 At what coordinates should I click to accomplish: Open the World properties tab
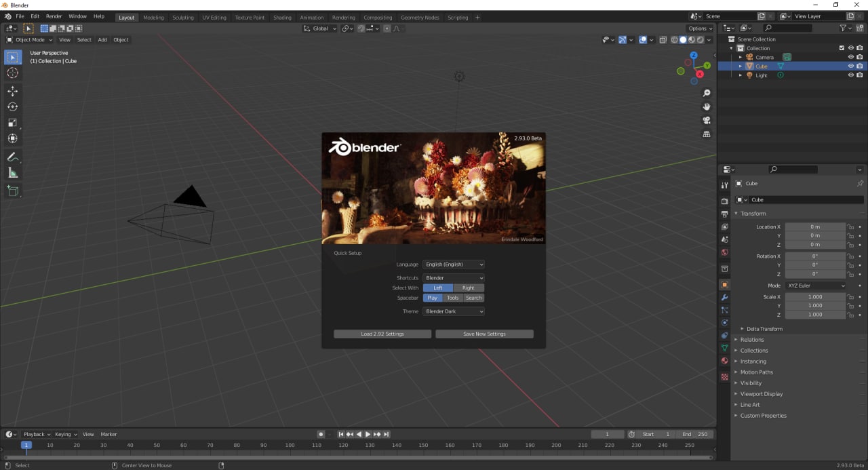(724, 252)
